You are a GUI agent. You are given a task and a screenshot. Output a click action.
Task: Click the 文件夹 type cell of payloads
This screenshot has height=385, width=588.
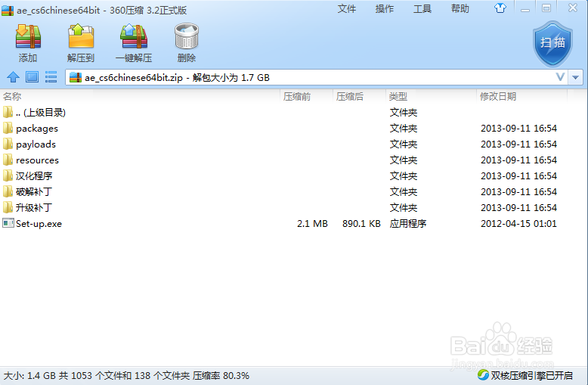pyautogui.click(x=404, y=144)
